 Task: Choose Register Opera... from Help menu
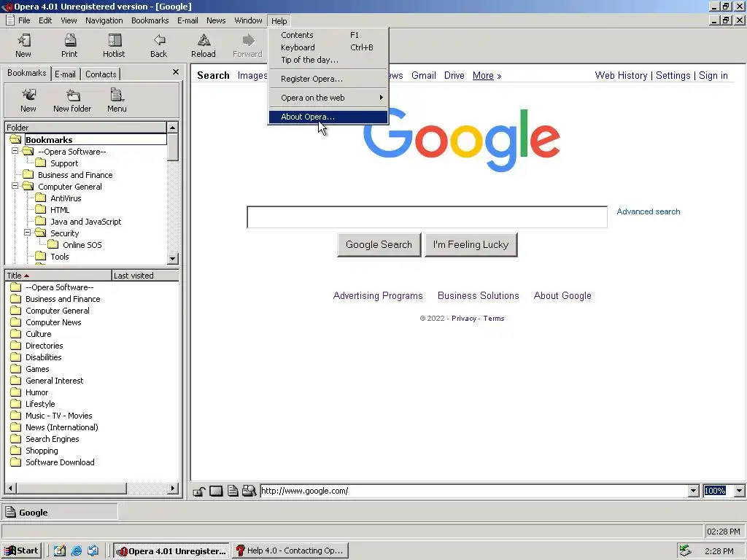(x=328, y=79)
